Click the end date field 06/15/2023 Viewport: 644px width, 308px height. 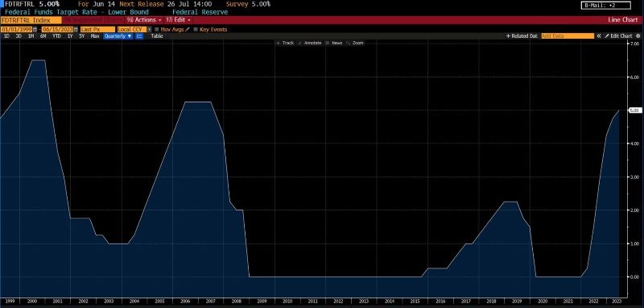[57, 30]
